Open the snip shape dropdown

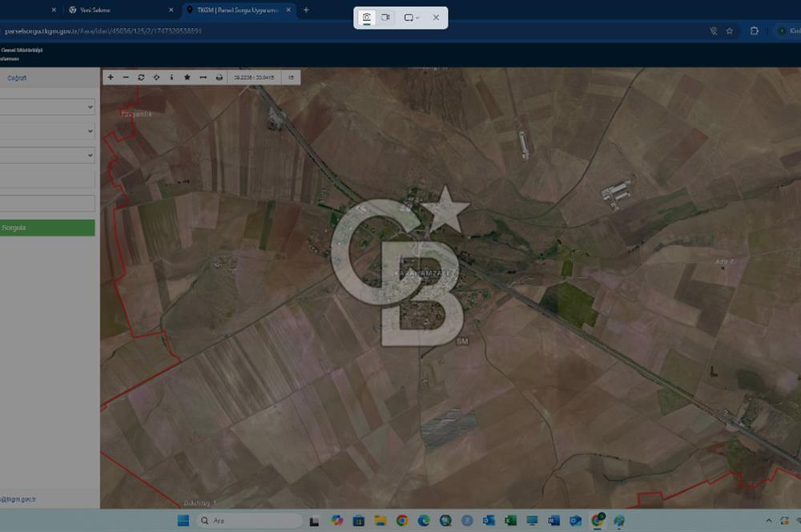pos(411,18)
